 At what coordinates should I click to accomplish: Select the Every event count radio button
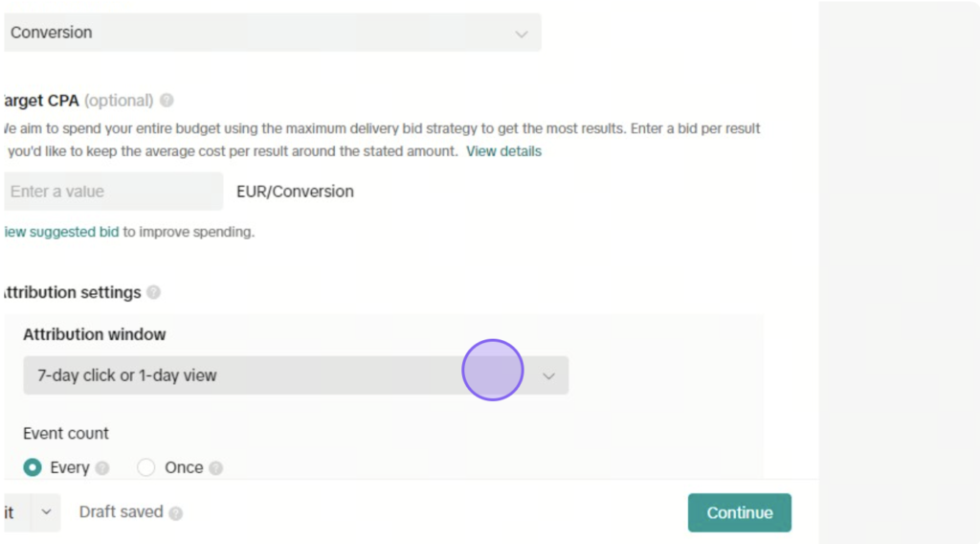click(33, 467)
